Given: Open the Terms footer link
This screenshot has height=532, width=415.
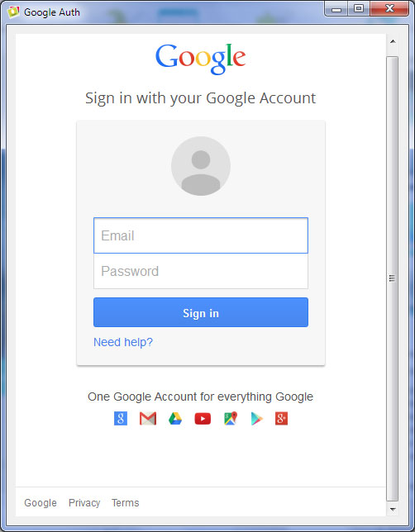Looking at the screenshot, I should pyautogui.click(x=126, y=502).
